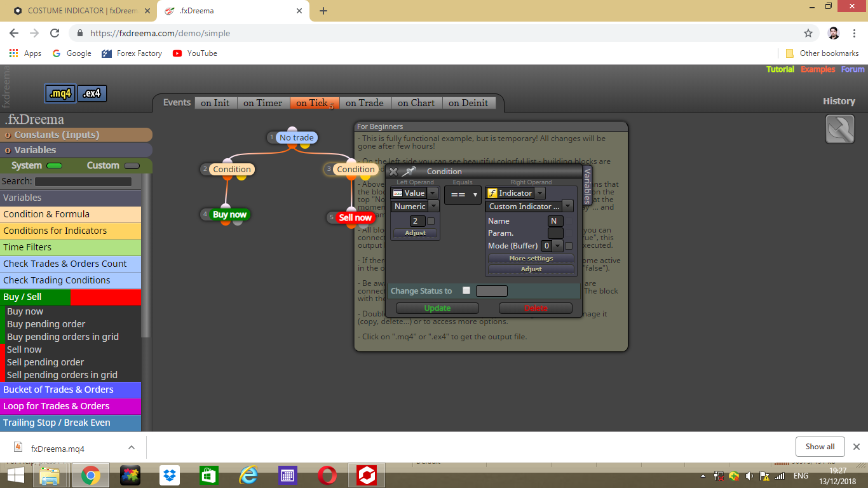Image resolution: width=868 pixels, height=488 pixels.
Task: Click the green Update button
Action: pyautogui.click(x=437, y=308)
